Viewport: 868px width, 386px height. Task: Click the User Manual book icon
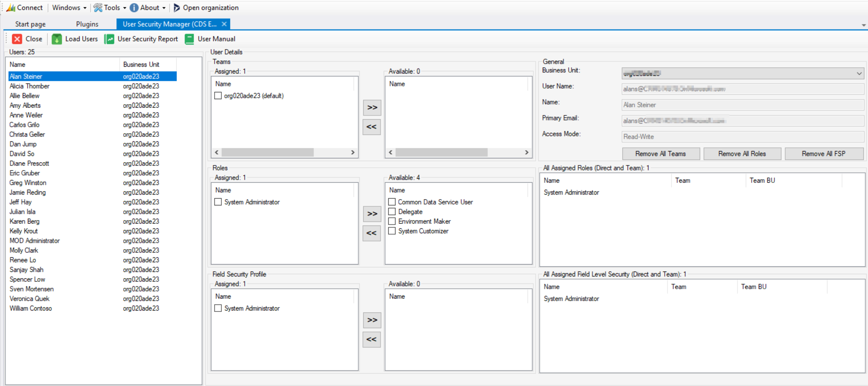point(190,39)
